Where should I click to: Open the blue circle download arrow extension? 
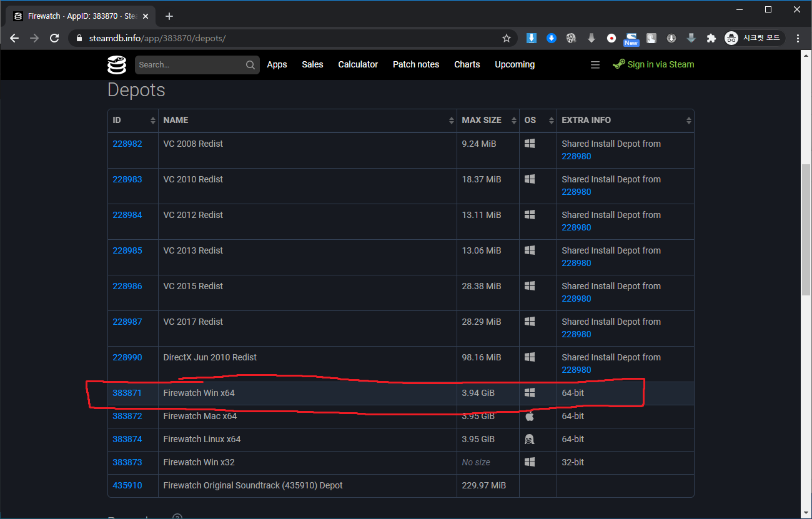coord(552,38)
